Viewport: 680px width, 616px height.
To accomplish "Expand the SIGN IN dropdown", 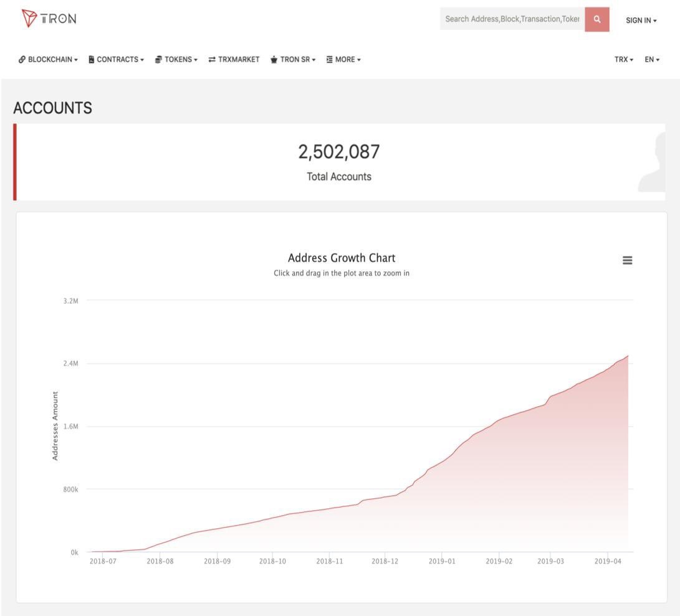I will point(641,21).
